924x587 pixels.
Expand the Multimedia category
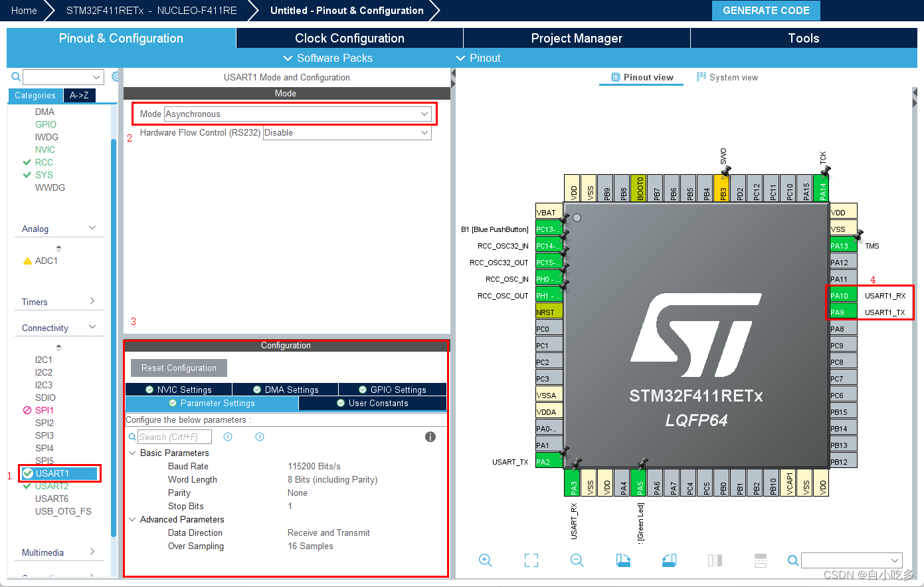tap(92, 552)
